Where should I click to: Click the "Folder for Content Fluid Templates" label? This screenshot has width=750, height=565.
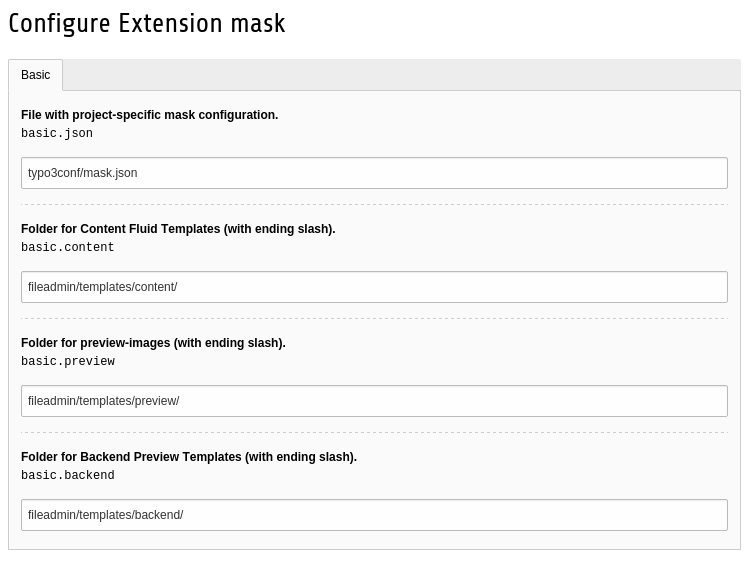coord(178,229)
